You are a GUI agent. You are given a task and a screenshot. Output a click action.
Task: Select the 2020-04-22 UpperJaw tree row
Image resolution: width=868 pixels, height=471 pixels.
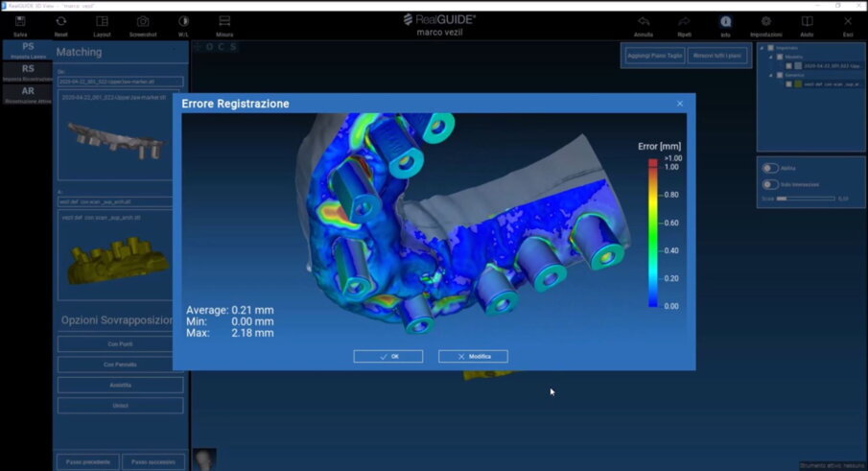823,66
